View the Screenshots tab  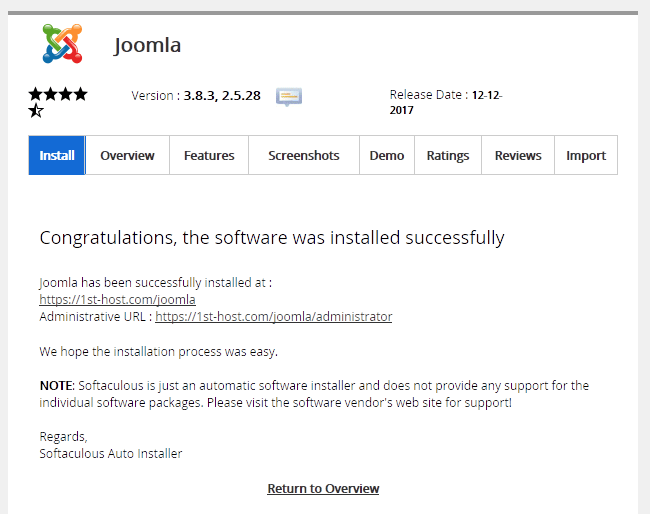tap(304, 155)
